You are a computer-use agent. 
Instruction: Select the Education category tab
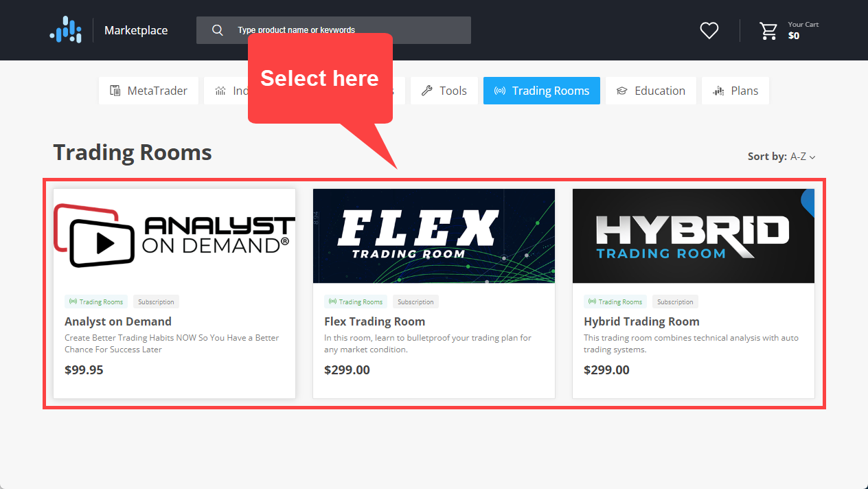click(651, 91)
